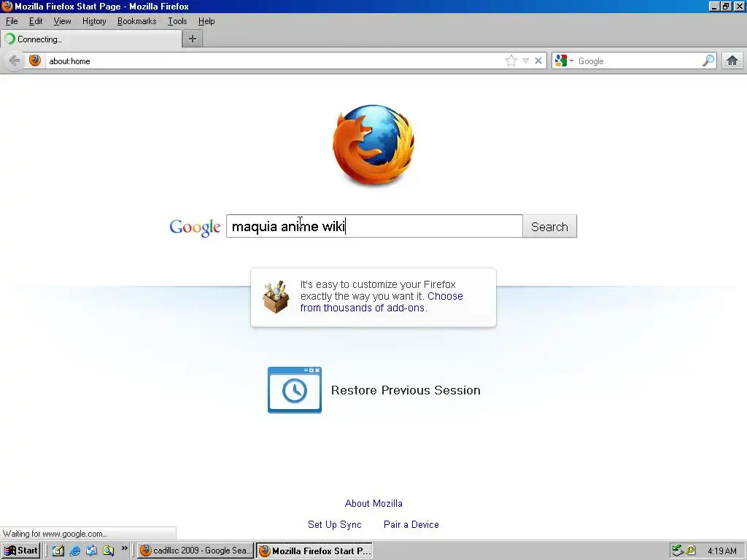Expand quick launch overflow chevron
Screen dimensions: 747x560
click(x=124, y=548)
